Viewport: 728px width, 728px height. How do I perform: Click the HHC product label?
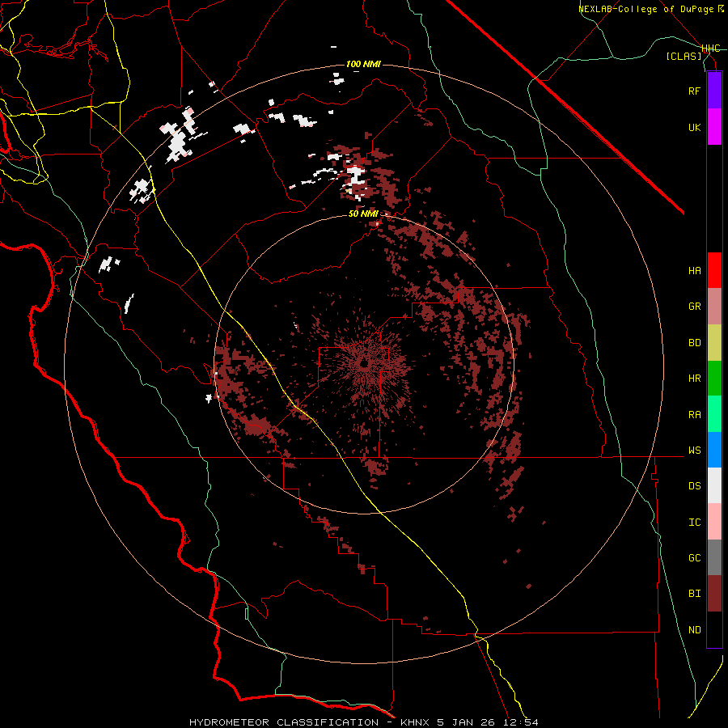(x=710, y=49)
